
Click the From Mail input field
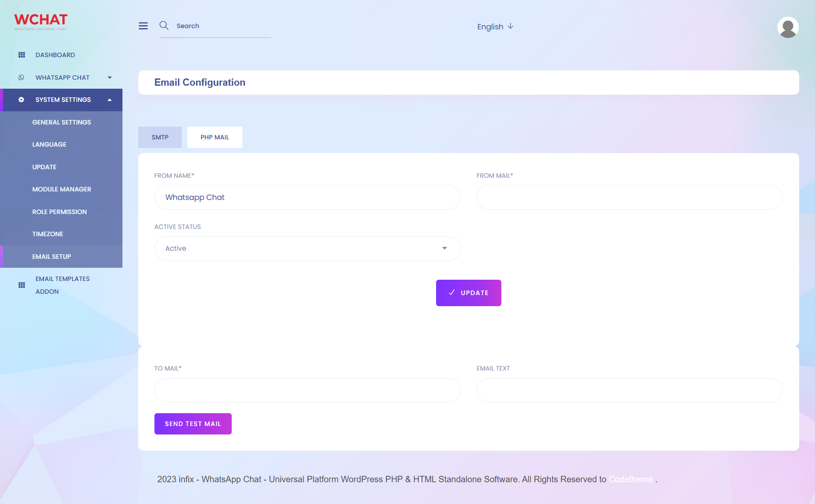pos(629,197)
